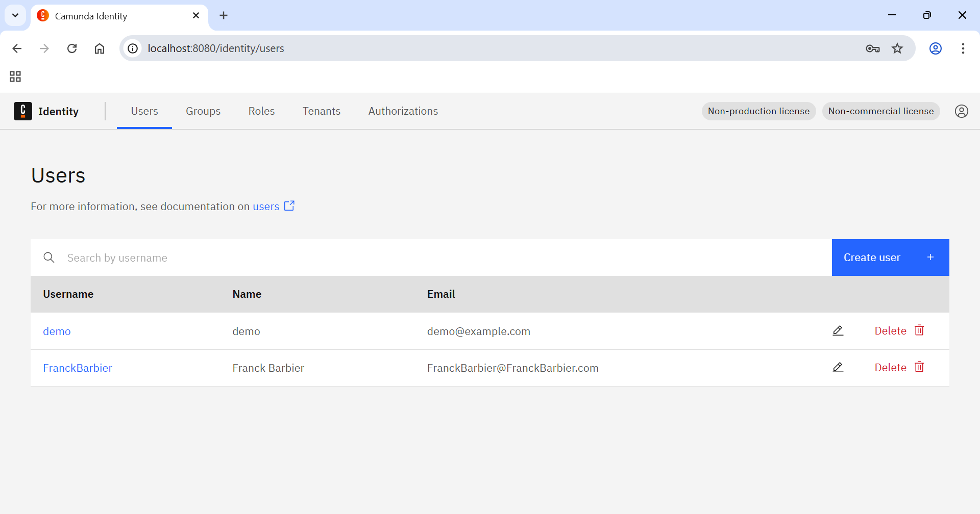Click the trash icon in FranckBarbier row
The height and width of the screenshot is (514, 980).
pos(919,367)
